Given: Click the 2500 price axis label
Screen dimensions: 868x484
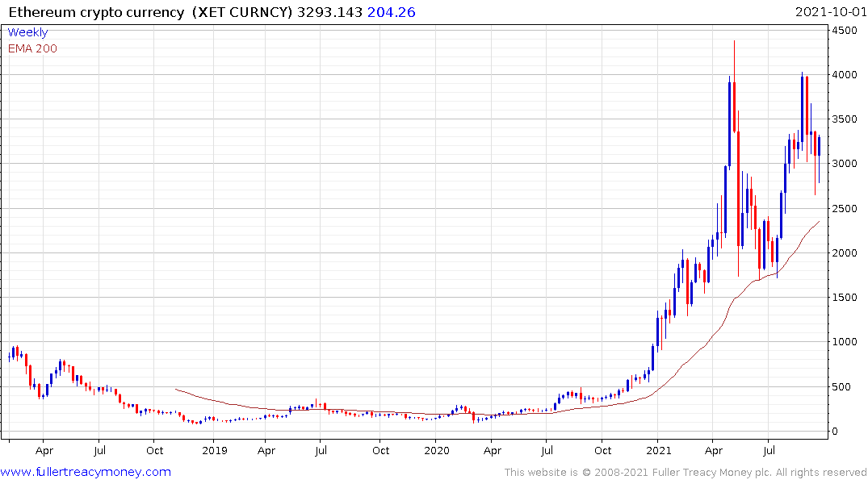Looking at the screenshot, I should click(x=845, y=209).
